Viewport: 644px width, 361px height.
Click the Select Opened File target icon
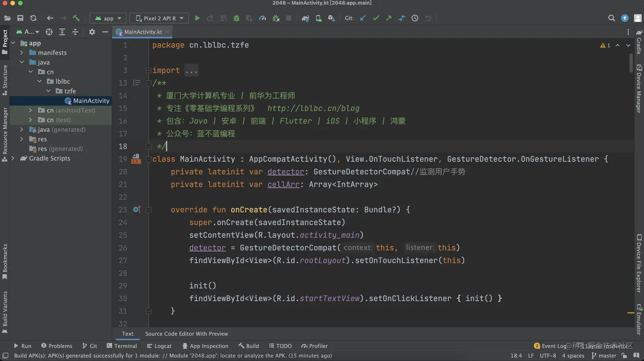tap(49, 32)
